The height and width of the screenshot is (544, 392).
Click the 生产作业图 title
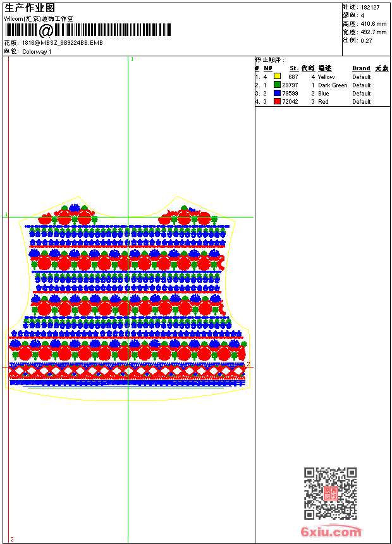[x=30, y=8]
